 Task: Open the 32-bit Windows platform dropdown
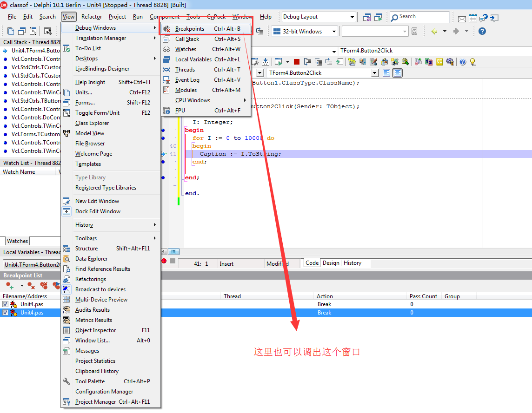tap(334, 32)
